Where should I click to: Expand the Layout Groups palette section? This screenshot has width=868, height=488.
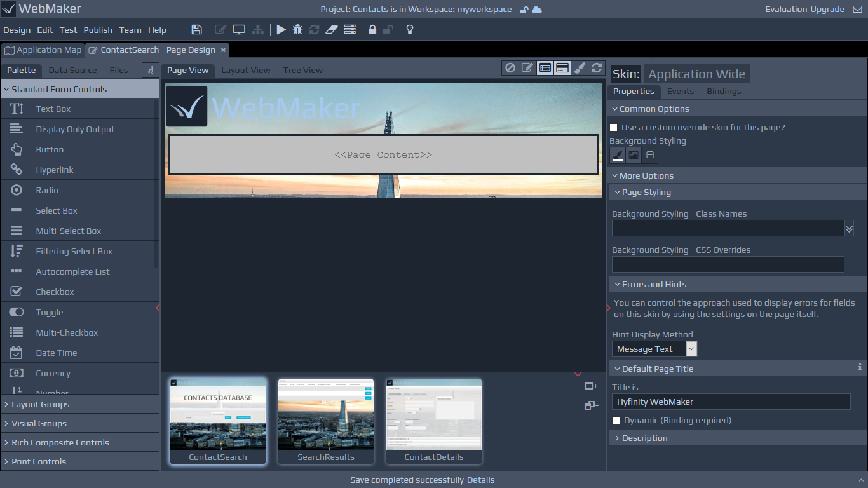click(79, 404)
